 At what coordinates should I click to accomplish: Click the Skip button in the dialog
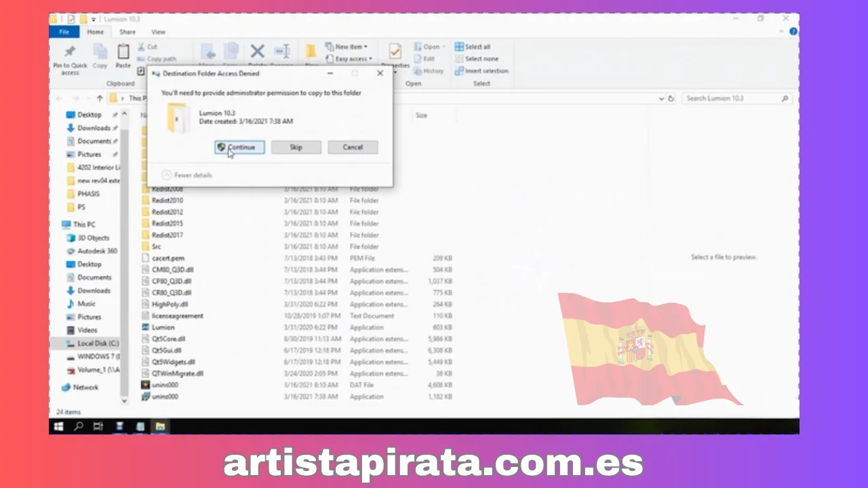tap(296, 147)
